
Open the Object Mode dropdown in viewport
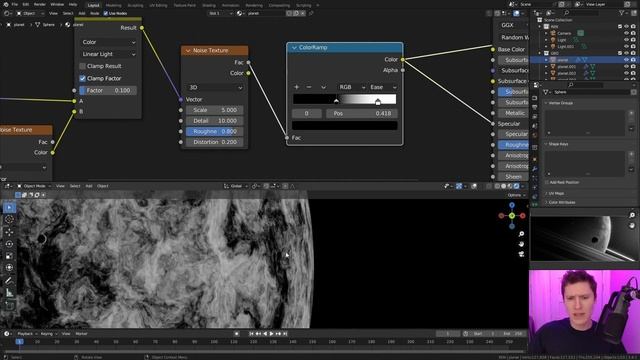click(34, 186)
